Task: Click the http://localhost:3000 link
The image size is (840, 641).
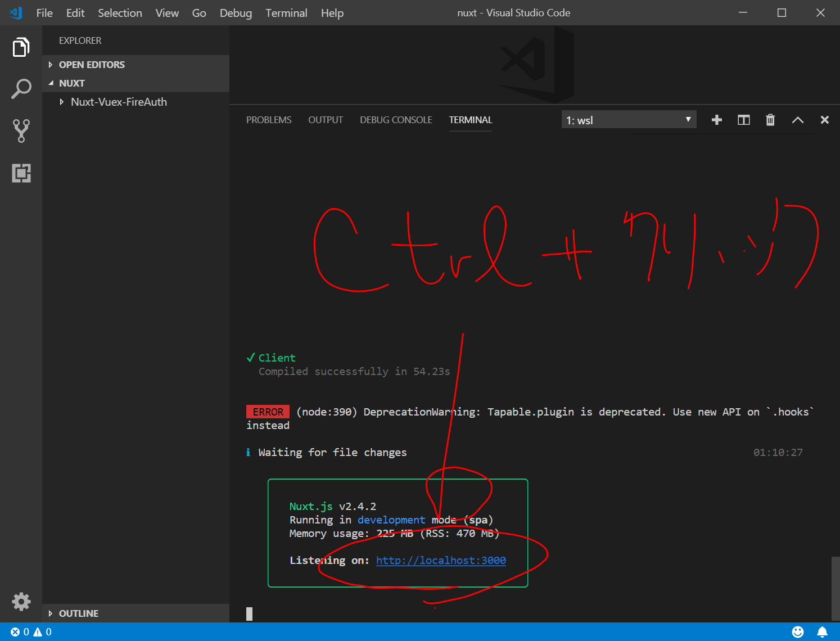Action: (441, 560)
